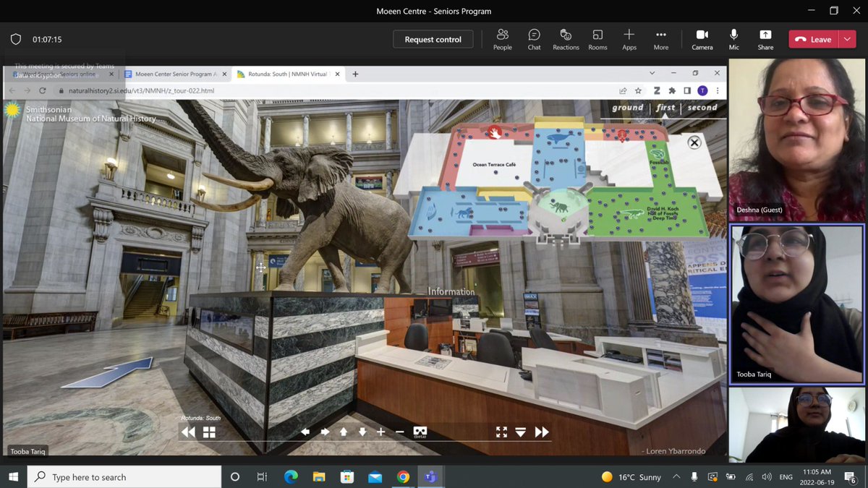Image resolution: width=868 pixels, height=488 pixels.
Task: Click the red Leave button
Action: 814,40
